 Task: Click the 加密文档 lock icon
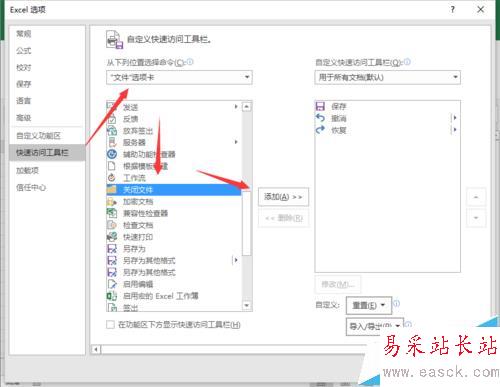[x=112, y=201]
